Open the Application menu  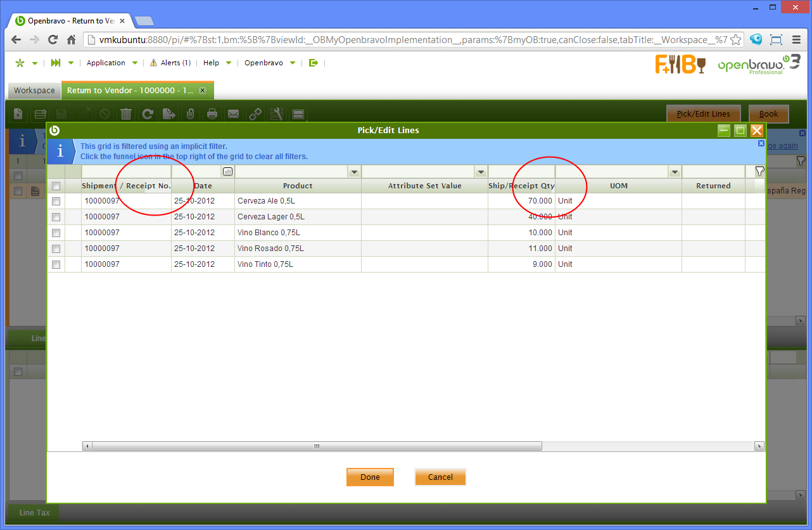106,63
